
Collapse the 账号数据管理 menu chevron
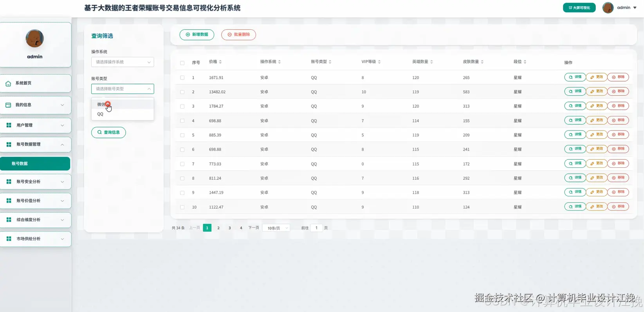click(62, 145)
